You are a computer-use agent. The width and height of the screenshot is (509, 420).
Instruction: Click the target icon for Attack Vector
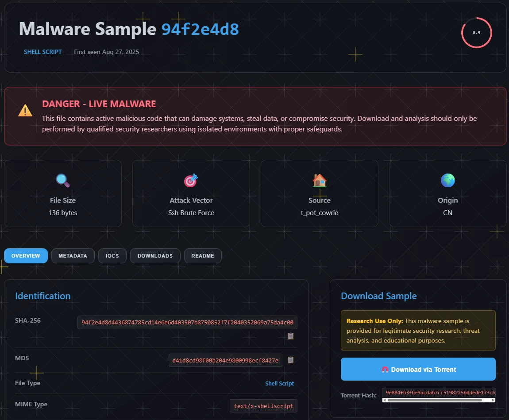coord(191,181)
